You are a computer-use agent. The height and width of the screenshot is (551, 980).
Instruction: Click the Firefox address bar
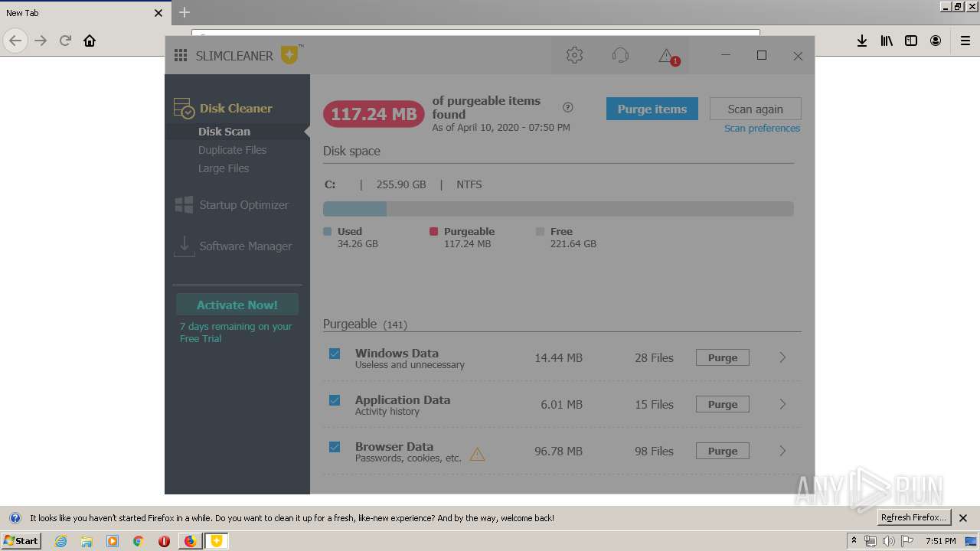pos(475,33)
